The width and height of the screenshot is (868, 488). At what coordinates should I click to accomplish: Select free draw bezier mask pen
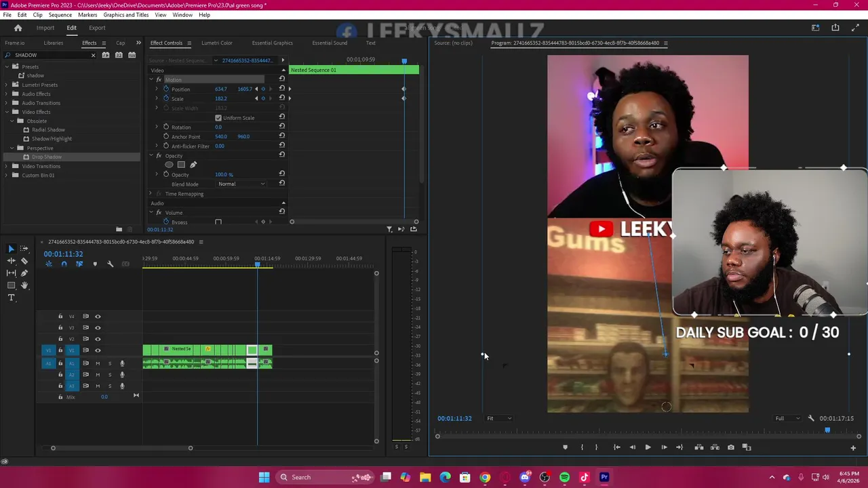pyautogui.click(x=193, y=165)
